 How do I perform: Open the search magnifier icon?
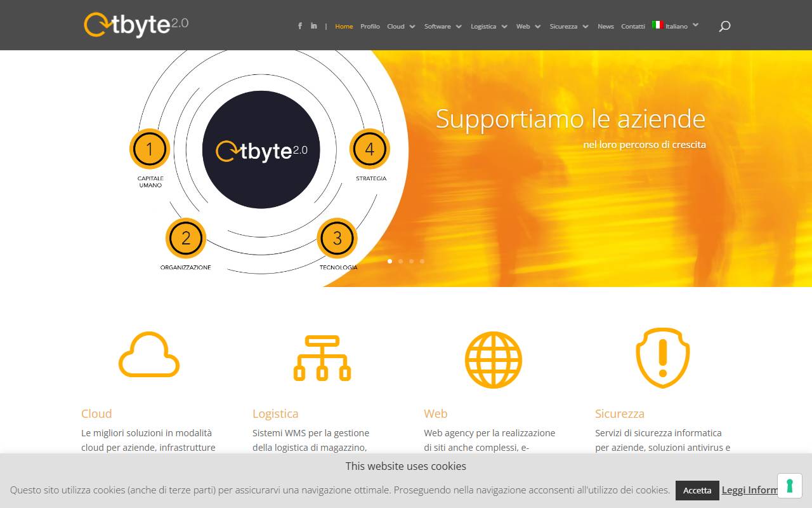(x=724, y=26)
